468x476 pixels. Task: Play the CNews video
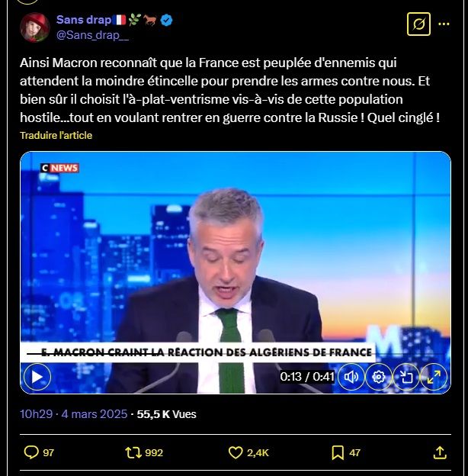(37, 377)
